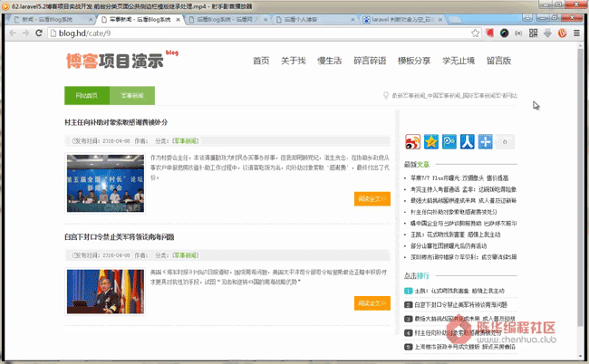Image resolution: width=589 pixels, height=364 pixels.
Task: Open article title 村主任向补助对象索取感谢费被处分
Action: tap(116, 122)
